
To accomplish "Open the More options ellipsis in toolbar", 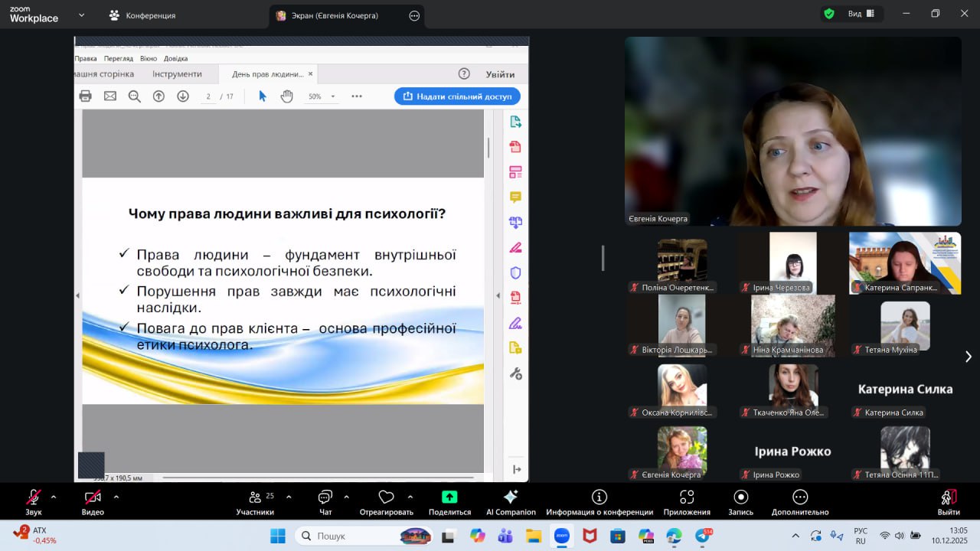I will pos(800,498).
